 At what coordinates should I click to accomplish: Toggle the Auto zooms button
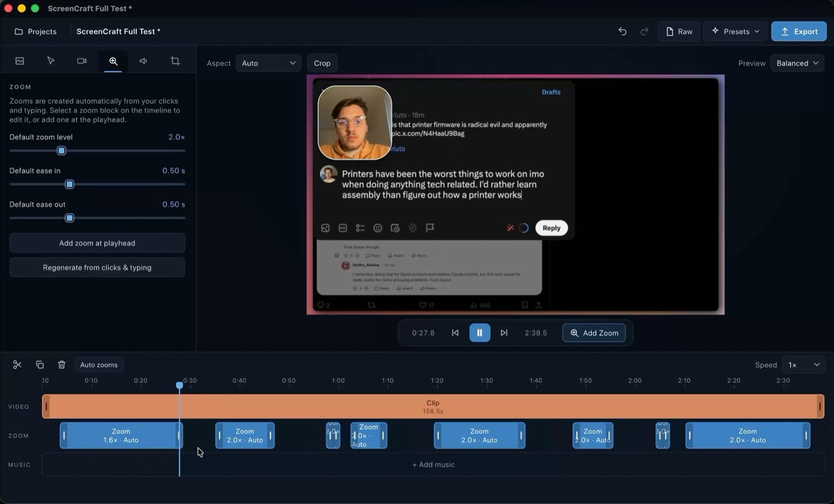tap(99, 365)
